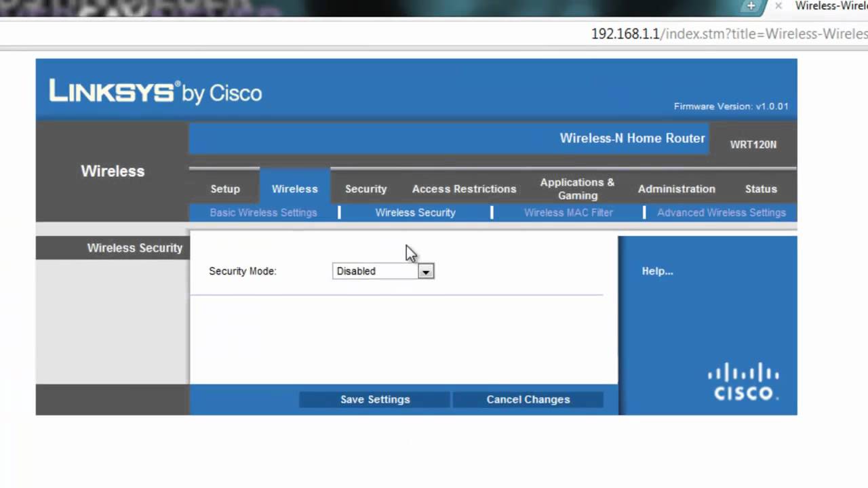Viewport: 868px width, 488px height.
Task: Open the Status tab
Action: (x=761, y=189)
